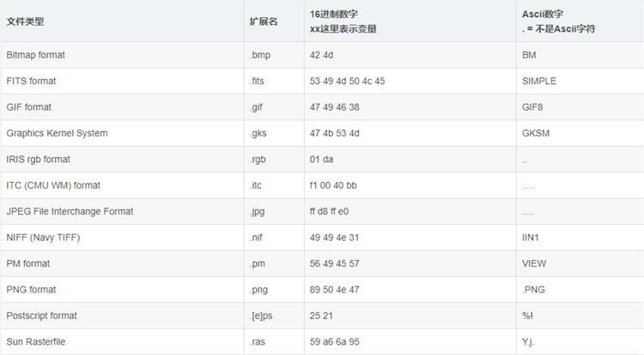Select the Sun Rasterfile cell

[35, 341]
